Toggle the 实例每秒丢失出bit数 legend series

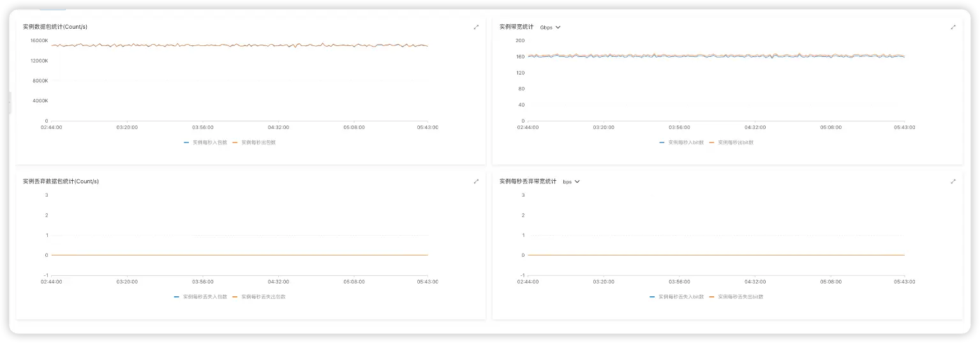point(736,297)
